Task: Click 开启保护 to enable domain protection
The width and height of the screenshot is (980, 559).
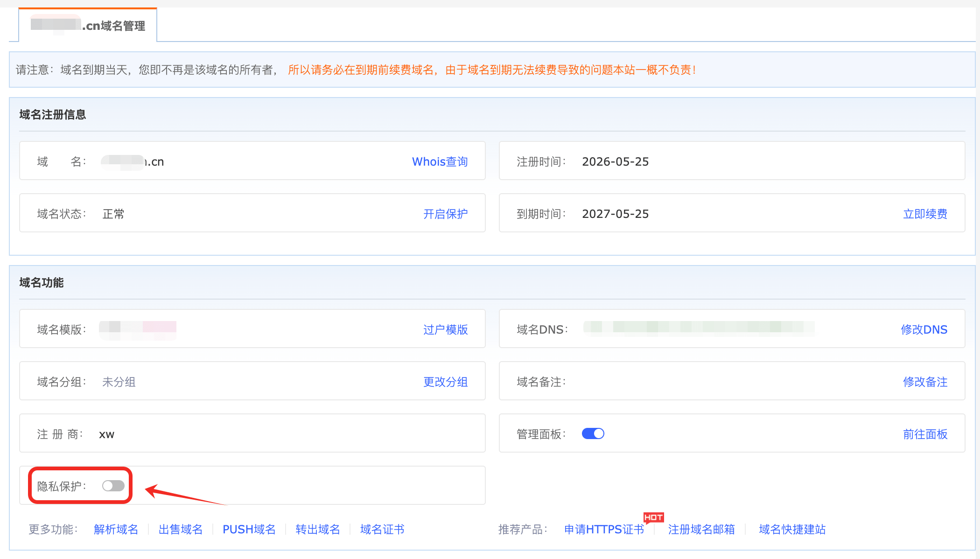Action: [x=445, y=214]
